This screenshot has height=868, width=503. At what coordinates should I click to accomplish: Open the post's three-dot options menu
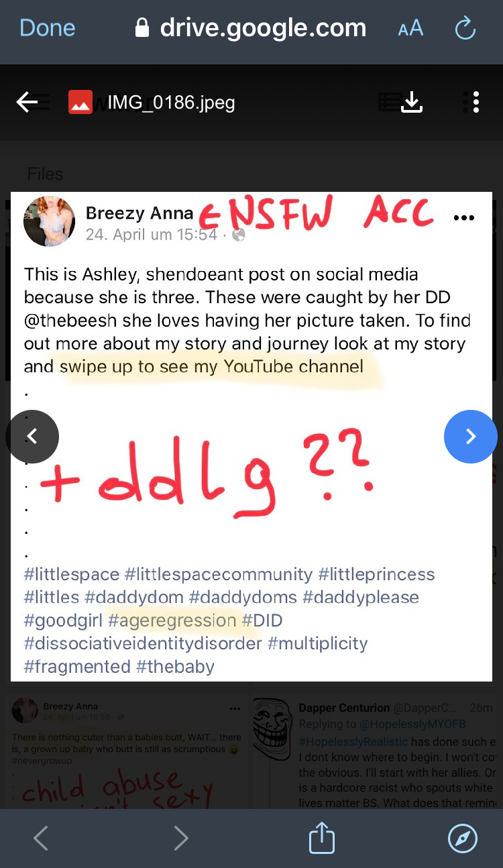(464, 218)
